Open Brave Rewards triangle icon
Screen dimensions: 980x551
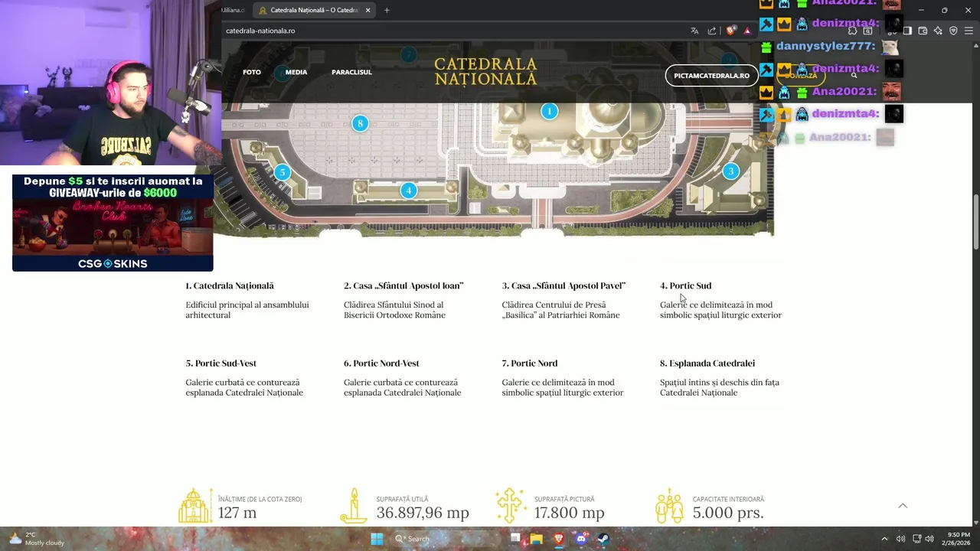coord(747,31)
